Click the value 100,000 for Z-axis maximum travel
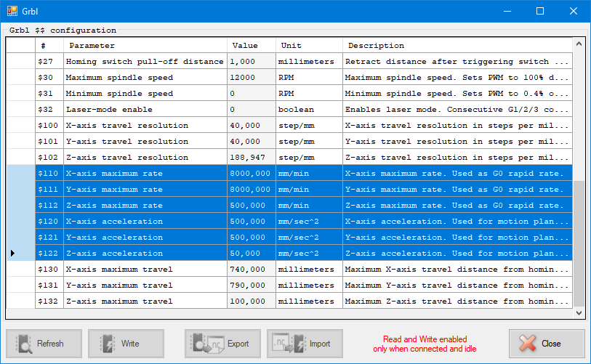The height and width of the screenshot is (364, 591). (252, 301)
